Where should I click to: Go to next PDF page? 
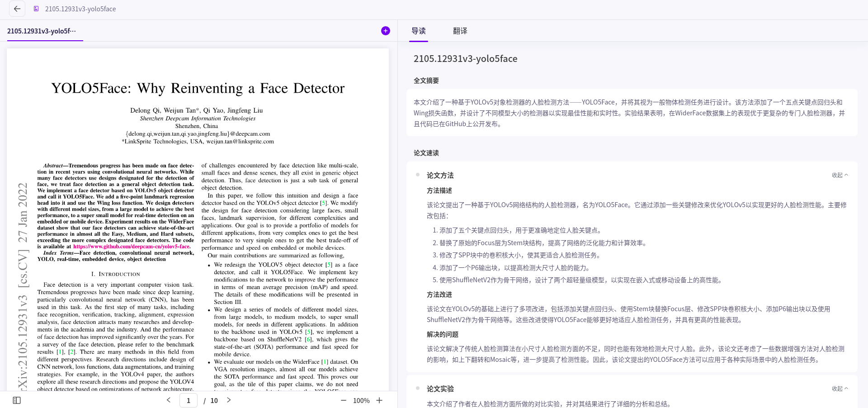pos(229,400)
